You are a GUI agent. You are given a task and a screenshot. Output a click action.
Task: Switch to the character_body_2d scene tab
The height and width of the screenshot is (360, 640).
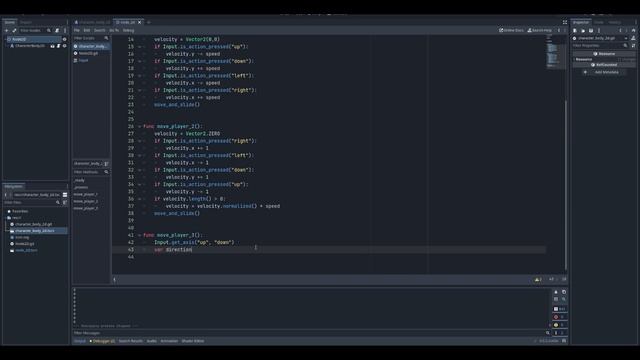pos(93,22)
